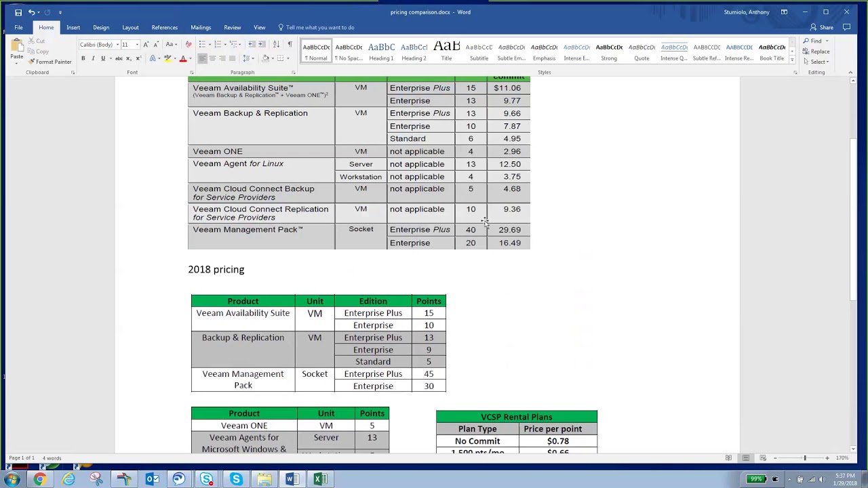The width and height of the screenshot is (868, 488).
Task: Save document with Quick Access icon
Action: 18,12
